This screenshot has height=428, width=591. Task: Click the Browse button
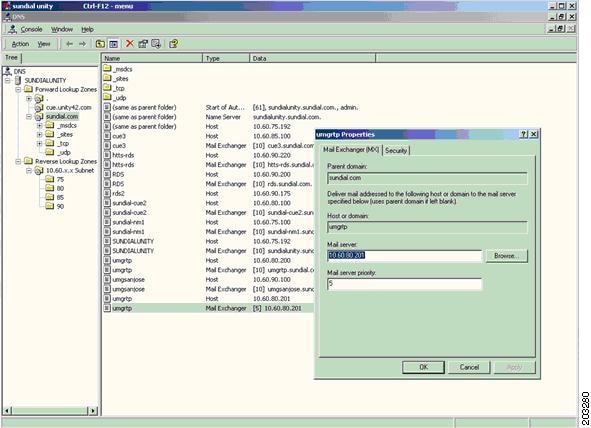tap(507, 256)
